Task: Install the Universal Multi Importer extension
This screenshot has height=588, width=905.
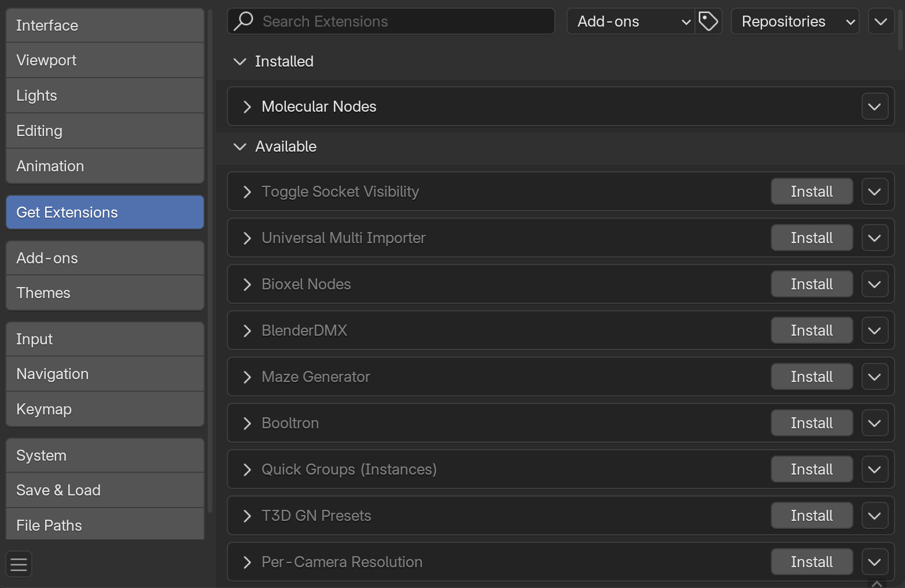Action: click(811, 237)
